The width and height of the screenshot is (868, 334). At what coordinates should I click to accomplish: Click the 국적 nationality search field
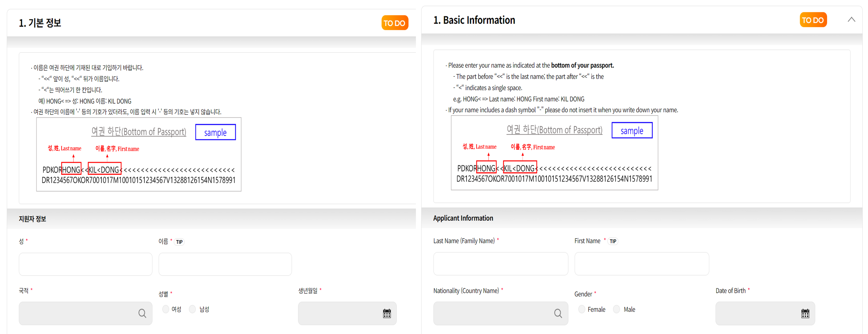click(86, 313)
